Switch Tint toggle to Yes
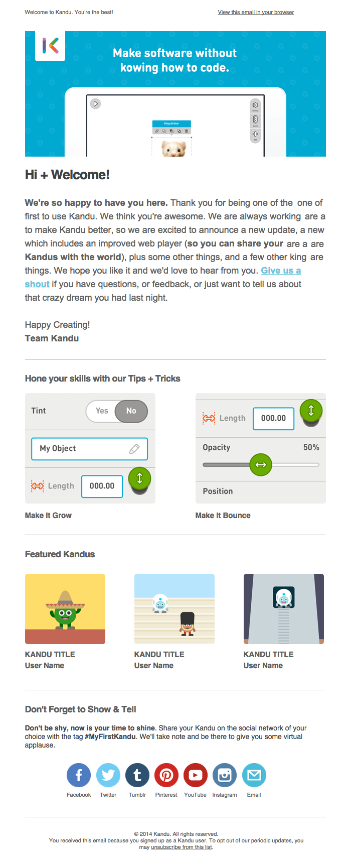This screenshot has width=351, height=868. pyautogui.click(x=102, y=411)
